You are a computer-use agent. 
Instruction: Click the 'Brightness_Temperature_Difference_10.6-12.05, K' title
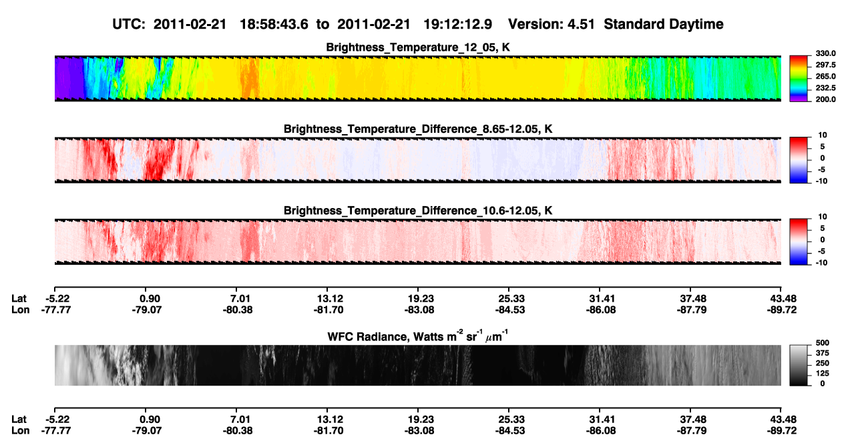[418, 211]
